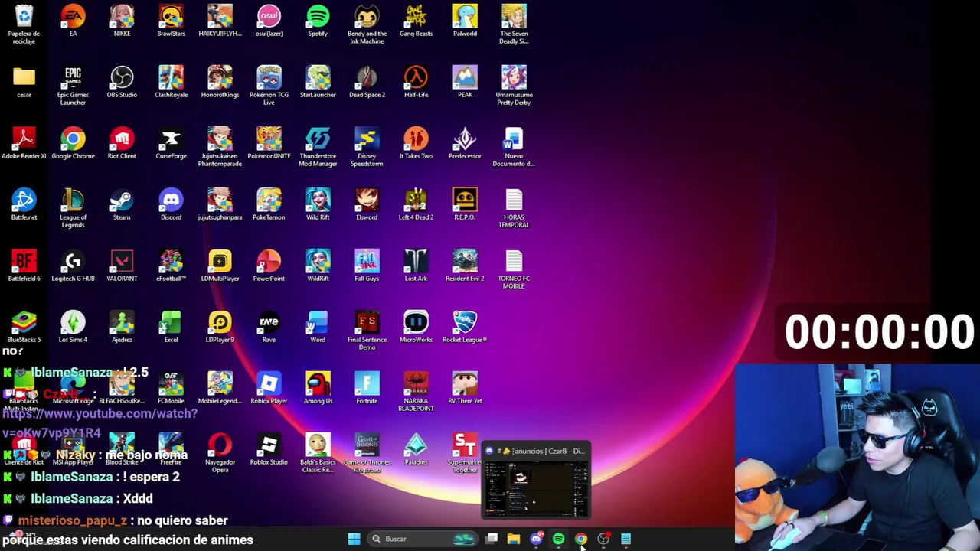Launch the Gang Beasts shortcut
Screen dimensions: 980x551
click(x=416, y=21)
